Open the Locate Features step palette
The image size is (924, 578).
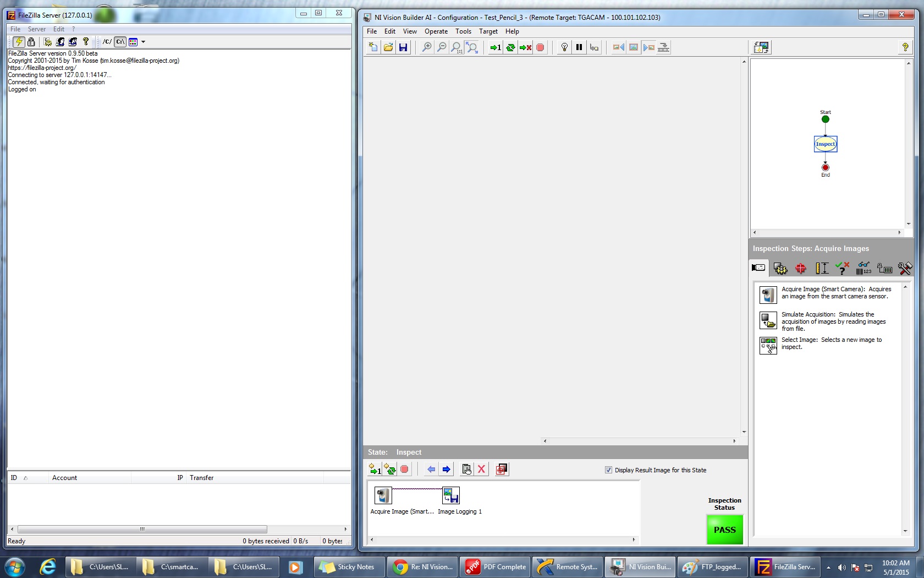pos(801,269)
